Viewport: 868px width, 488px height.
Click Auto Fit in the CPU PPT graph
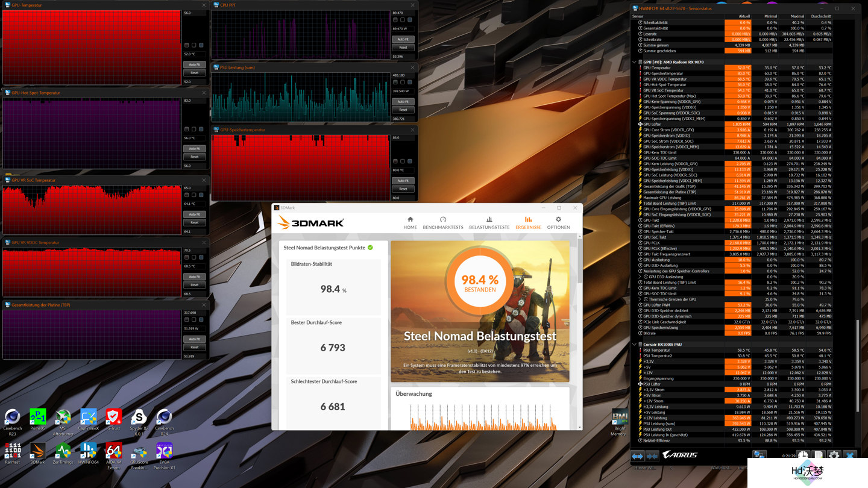click(x=403, y=39)
